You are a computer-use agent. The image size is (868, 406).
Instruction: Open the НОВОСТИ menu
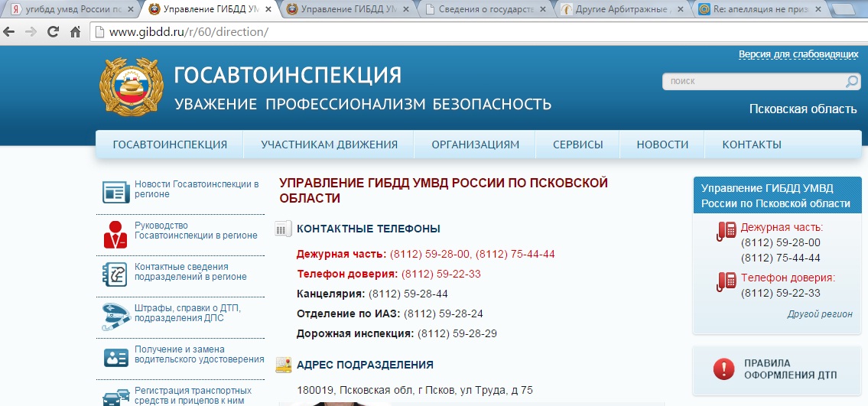point(662,145)
